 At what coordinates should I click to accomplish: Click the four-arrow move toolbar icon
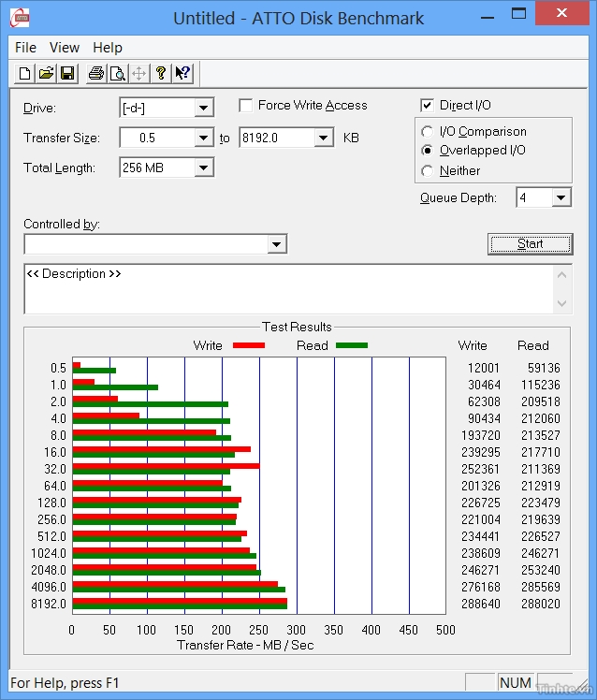click(x=138, y=73)
